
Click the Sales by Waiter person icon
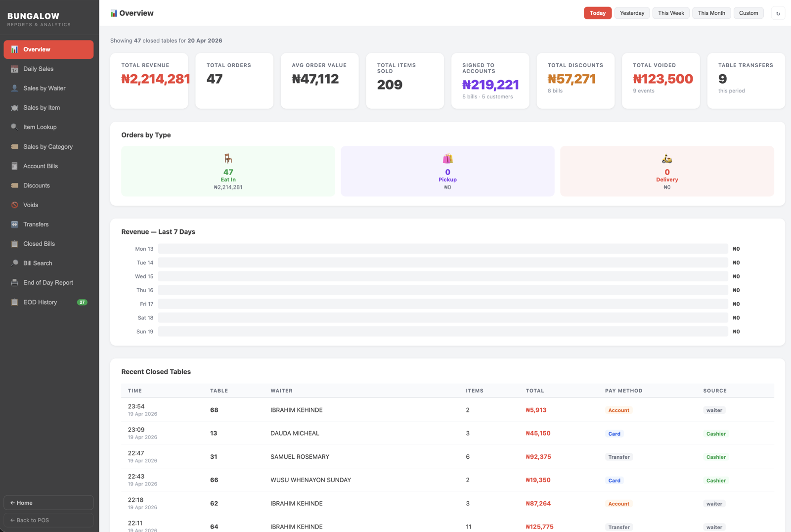[14, 88]
